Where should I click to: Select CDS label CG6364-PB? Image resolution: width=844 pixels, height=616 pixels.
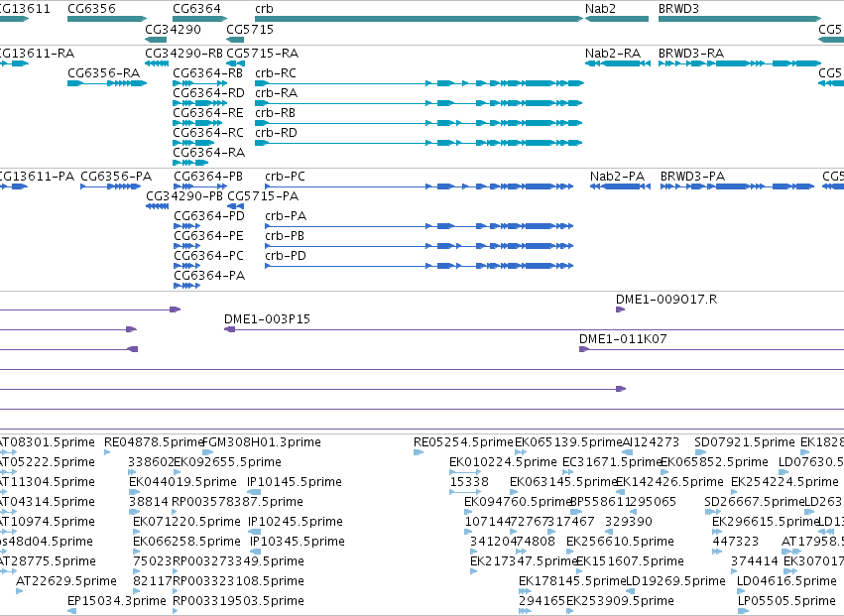click(x=208, y=177)
